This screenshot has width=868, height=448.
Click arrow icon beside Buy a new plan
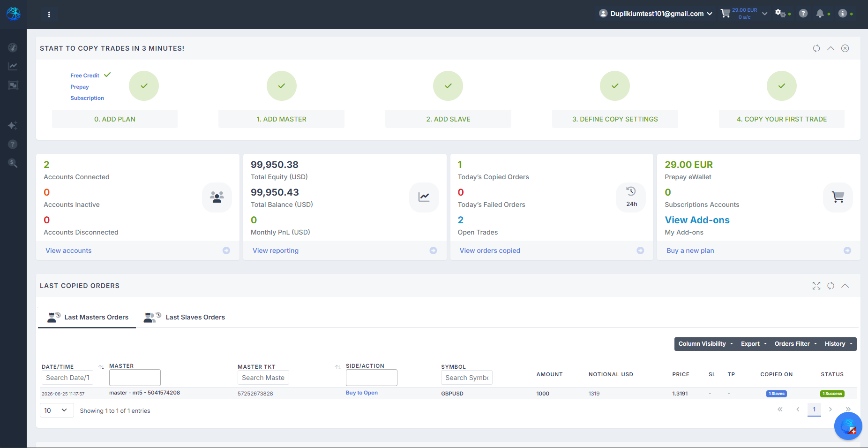(x=847, y=251)
